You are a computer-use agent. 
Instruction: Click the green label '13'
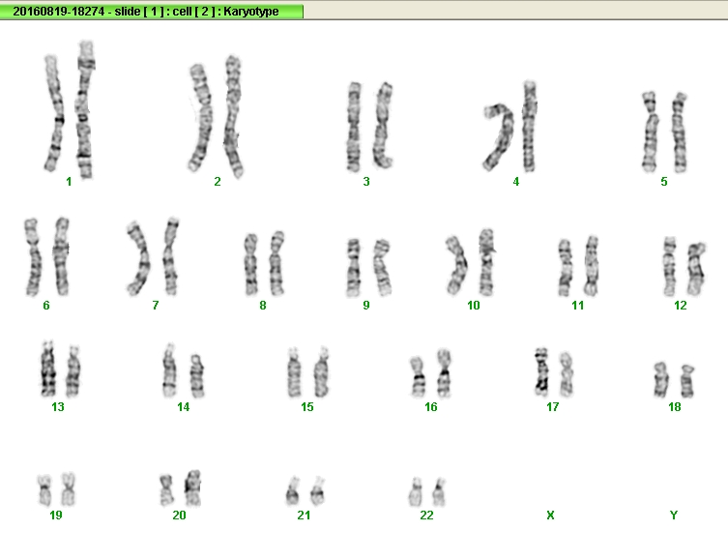[x=58, y=407]
